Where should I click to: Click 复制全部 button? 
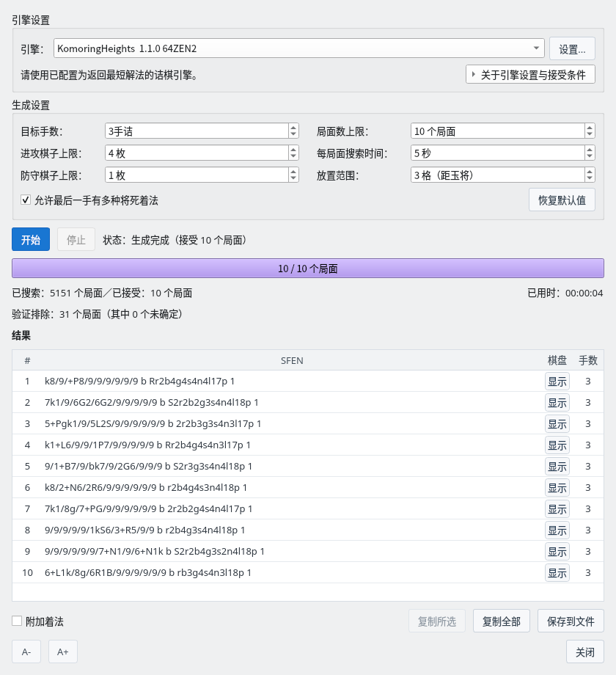point(501,621)
